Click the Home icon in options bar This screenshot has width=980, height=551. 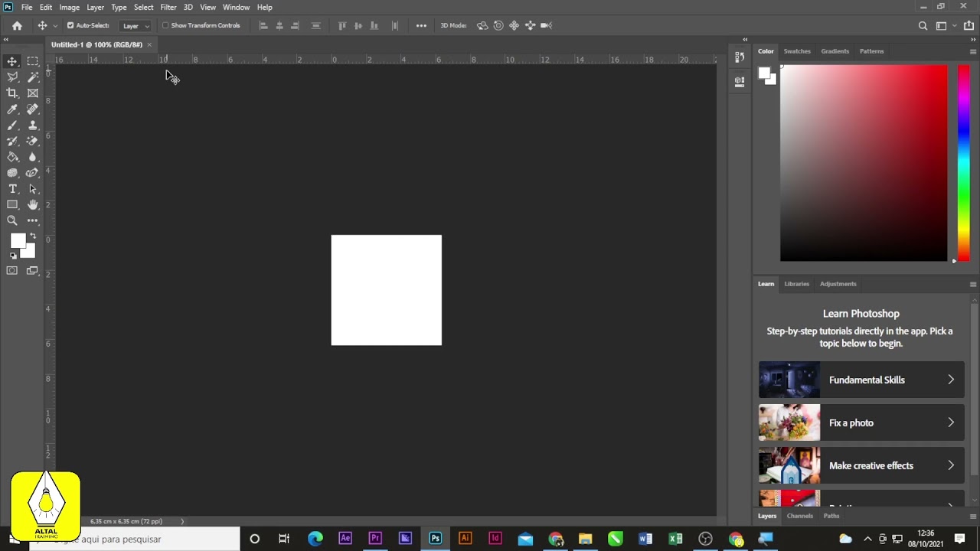[x=17, y=25]
